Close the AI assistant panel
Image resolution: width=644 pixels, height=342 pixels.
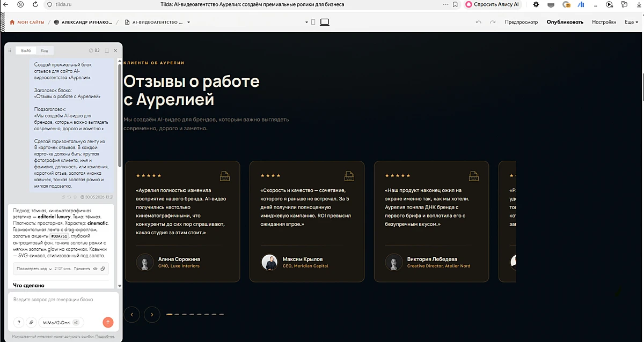(115, 50)
